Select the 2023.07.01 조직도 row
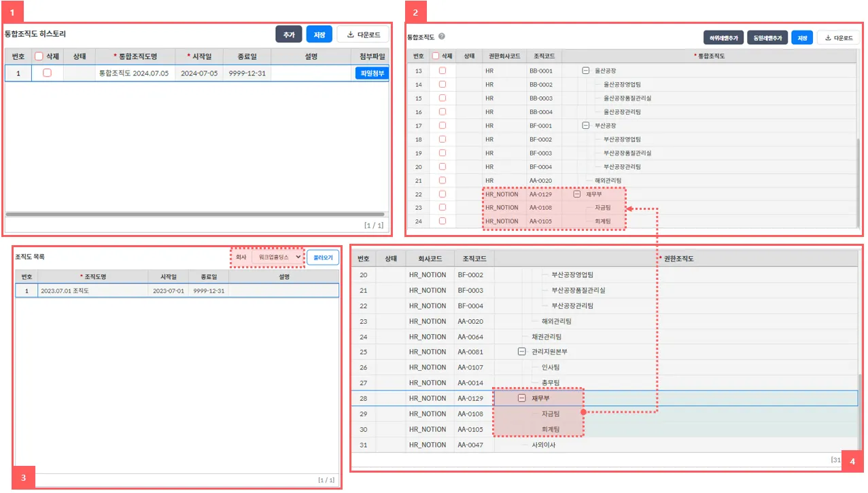Viewport: 868px width, 493px height. coord(177,291)
